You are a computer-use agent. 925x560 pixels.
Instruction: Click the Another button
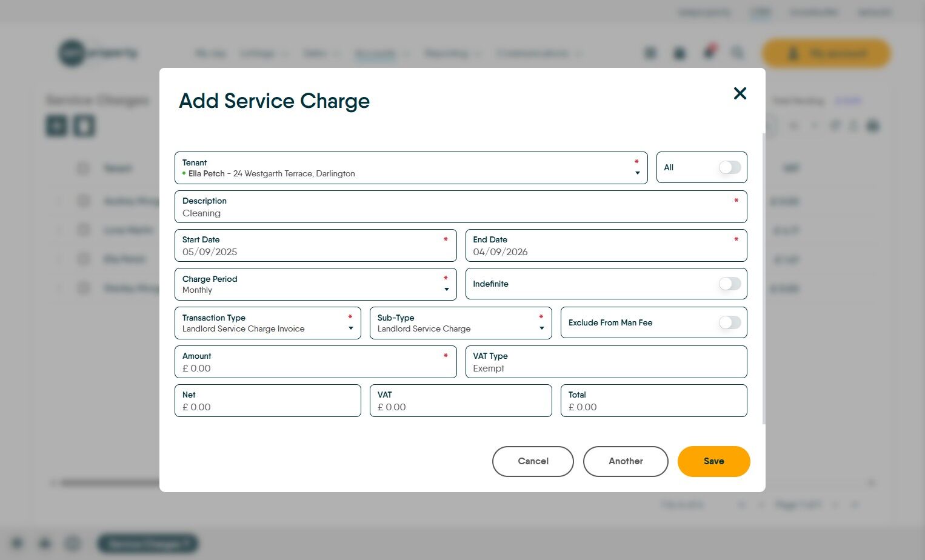click(626, 461)
